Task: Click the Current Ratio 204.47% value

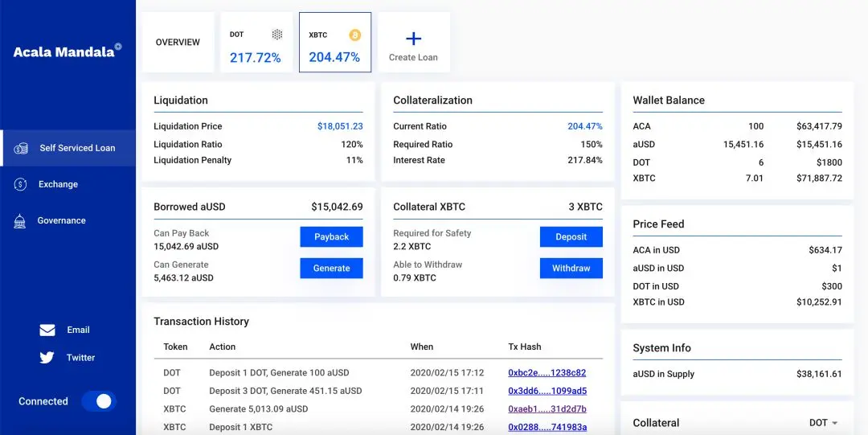Action: tap(585, 126)
